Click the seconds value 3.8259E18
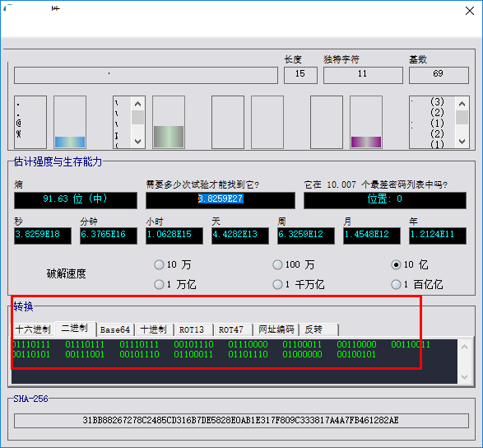 (43, 236)
